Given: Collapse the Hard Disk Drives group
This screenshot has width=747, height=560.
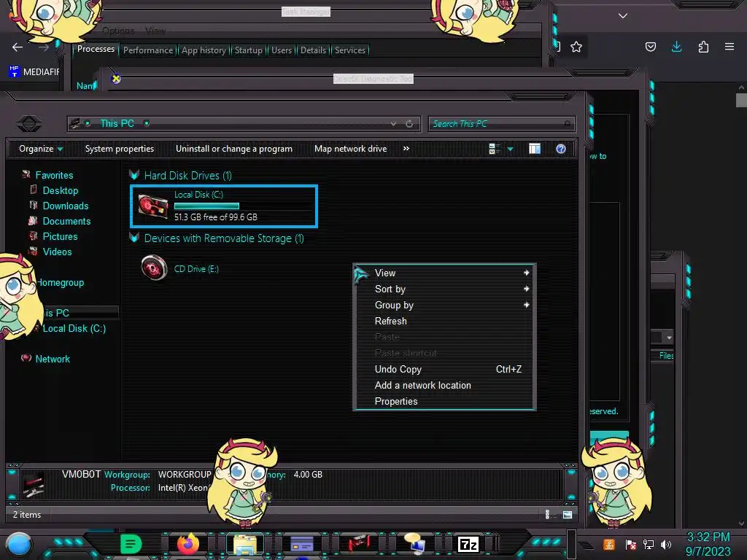Looking at the screenshot, I should click(134, 175).
